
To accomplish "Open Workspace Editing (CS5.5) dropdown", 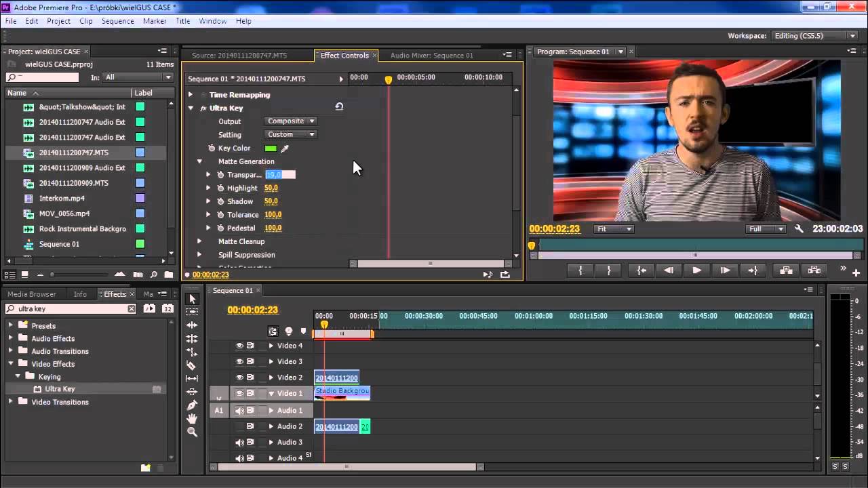I will 815,36.
